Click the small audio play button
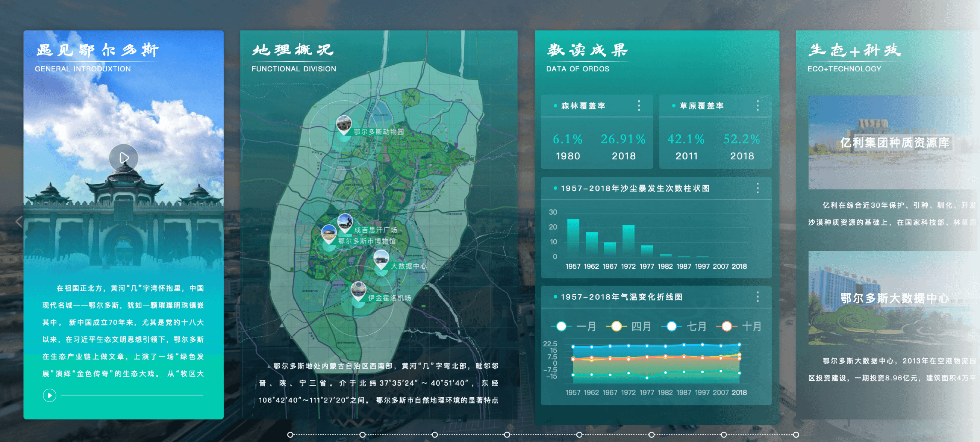 coord(50,395)
